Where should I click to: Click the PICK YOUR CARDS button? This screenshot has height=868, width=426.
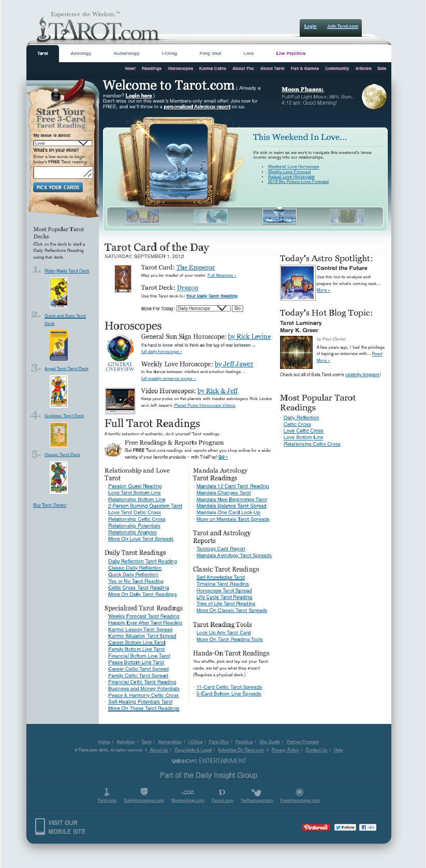[x=58, y=188]
